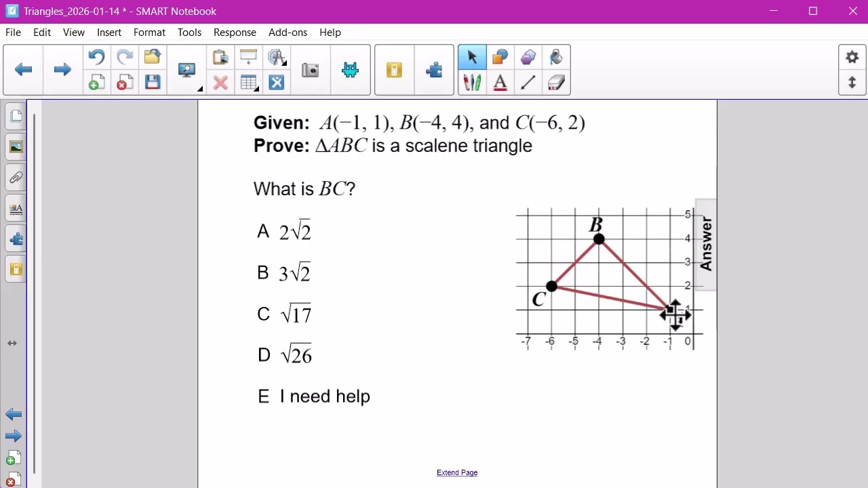Image resolution: width=868 pixels, height=488 pixels.
Task: Delete selected object with red X
Action: [x=220, y=83]
